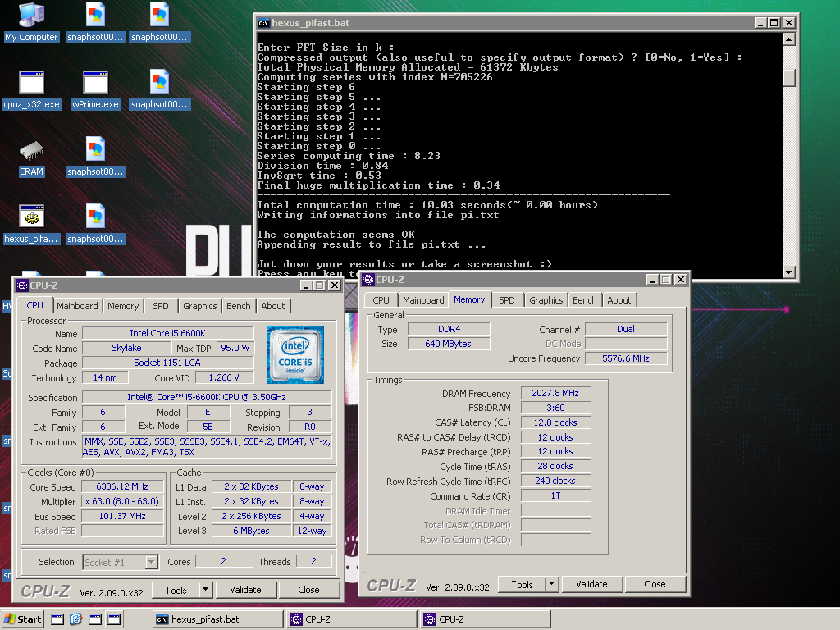Click Close button in left CPU-Z window
Viewport: 840px width, 630px height.
(308, 590)
